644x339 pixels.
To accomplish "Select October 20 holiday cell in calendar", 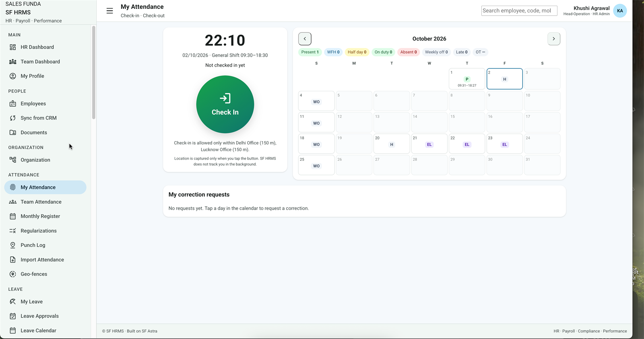I will 392,144.
